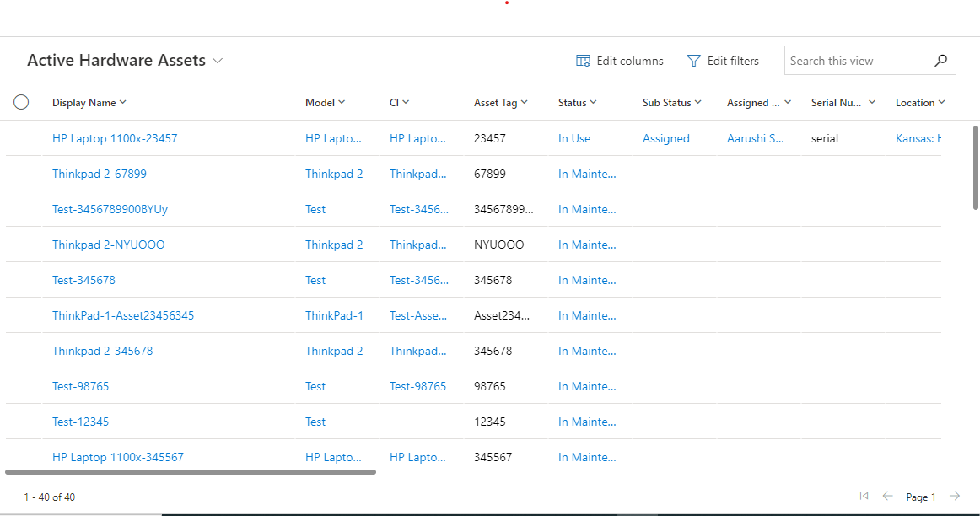
Task: Open Thinkpad 2-345678 record
Action: click(103, 351)
